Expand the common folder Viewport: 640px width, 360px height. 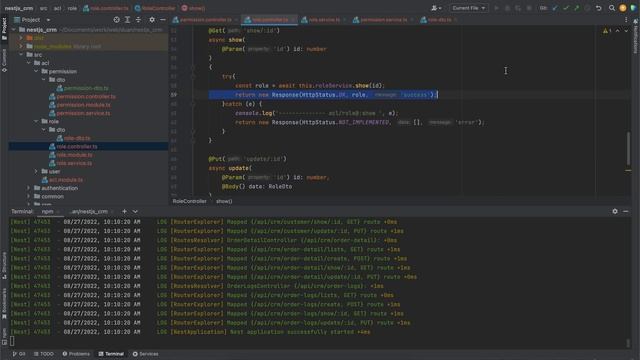[29, 196]
